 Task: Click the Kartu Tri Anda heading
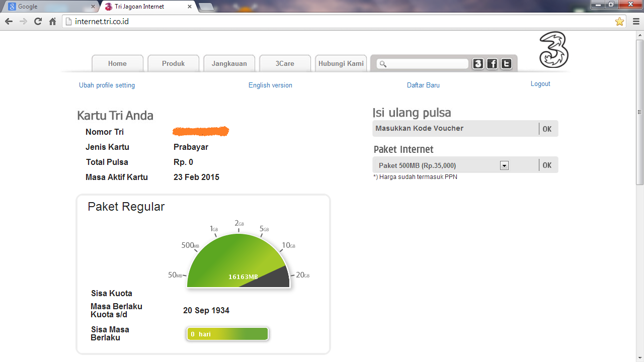[115, 116]
